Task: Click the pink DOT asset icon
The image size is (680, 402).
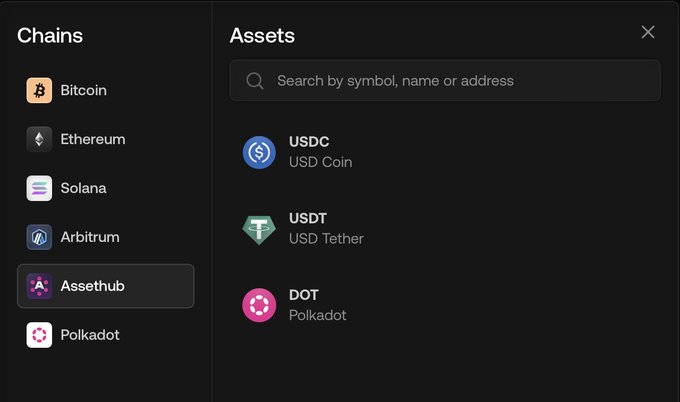Action: (259, 305)
